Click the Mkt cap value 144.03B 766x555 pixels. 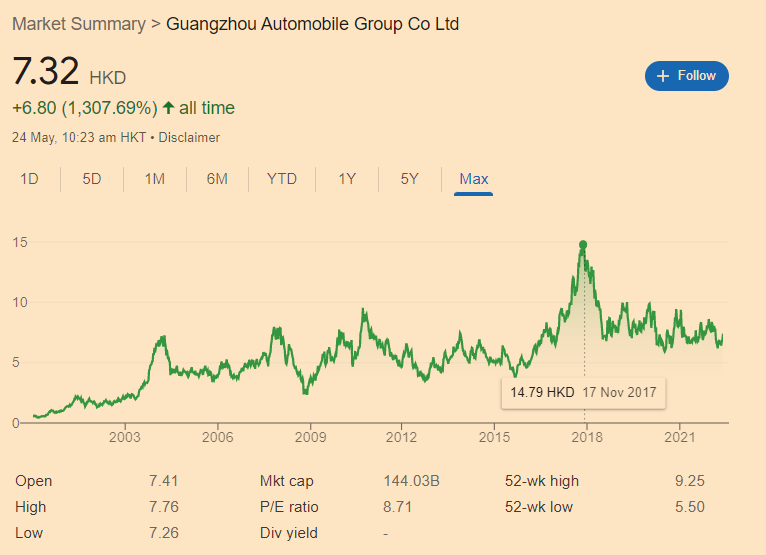(411, 481)
